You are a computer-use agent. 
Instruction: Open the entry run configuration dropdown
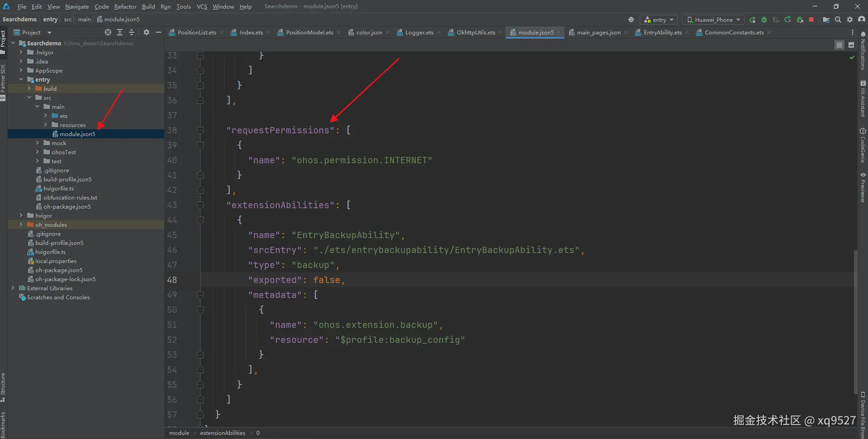click(x=659, y=20)
